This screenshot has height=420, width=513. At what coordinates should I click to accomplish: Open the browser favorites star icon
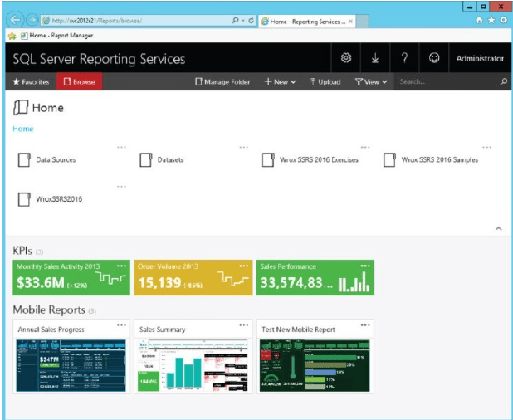click(491, 20)
